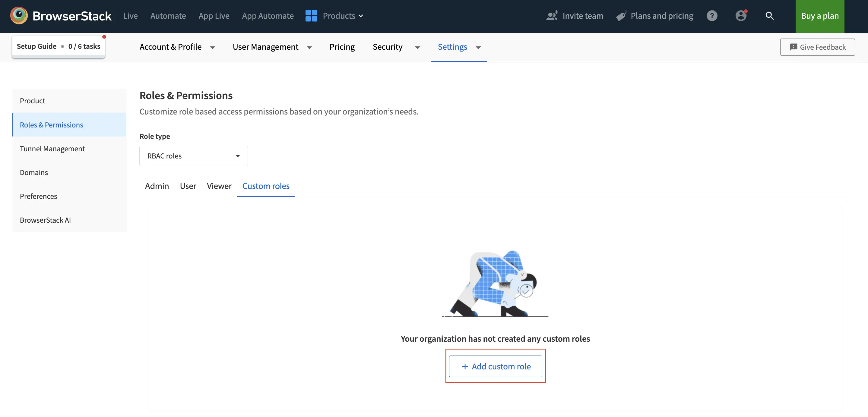Open the Custom roles tab
The width and height of the screenshot is (868, 417).
266,186
